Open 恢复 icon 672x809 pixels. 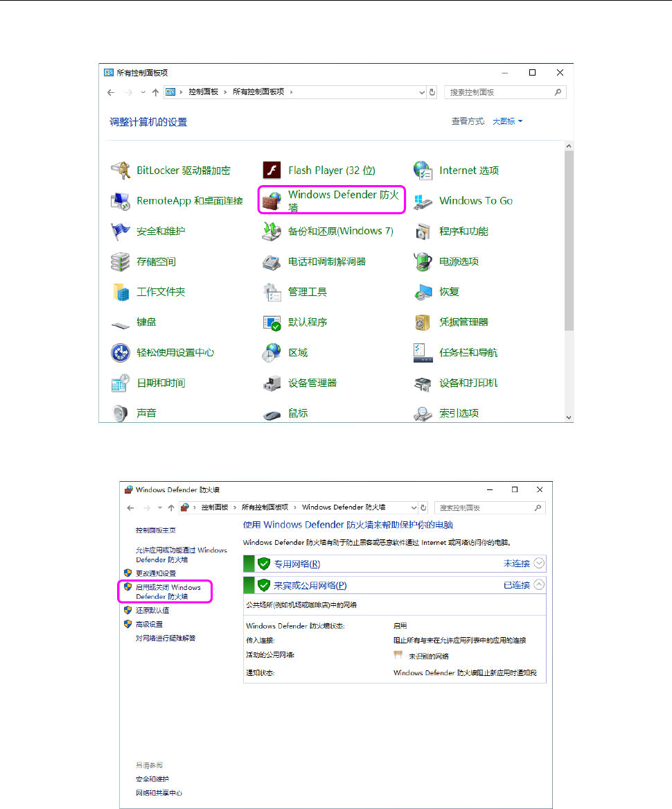(423, 292)
